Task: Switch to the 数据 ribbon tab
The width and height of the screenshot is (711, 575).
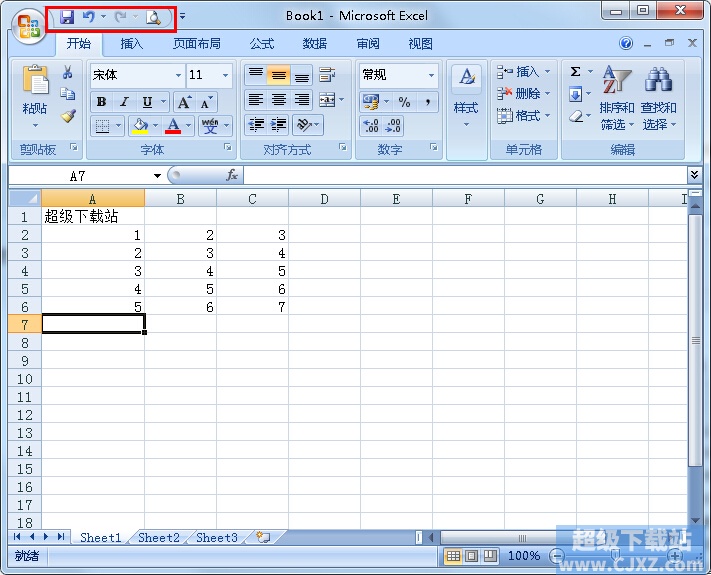Action: 315,44
